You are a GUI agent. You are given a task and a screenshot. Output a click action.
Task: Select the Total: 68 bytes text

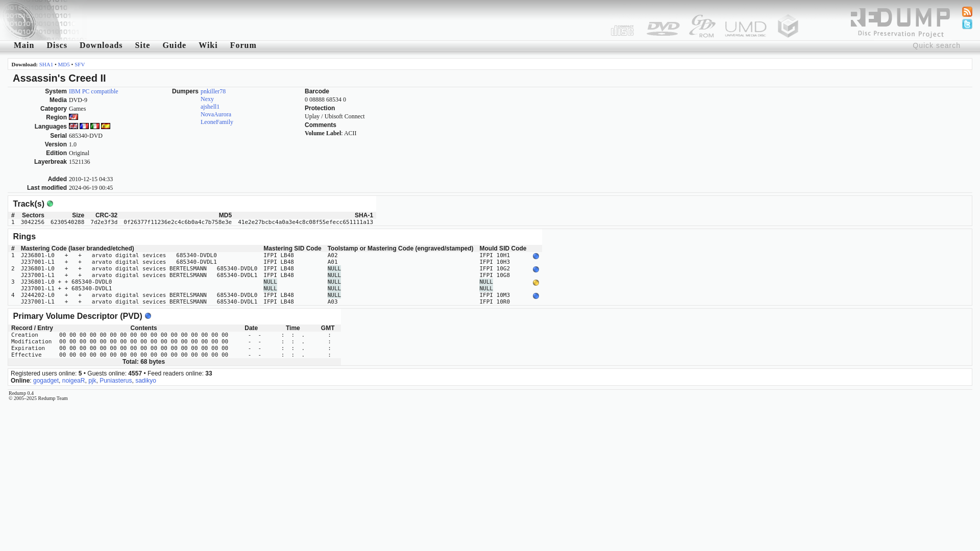(143, 362)
